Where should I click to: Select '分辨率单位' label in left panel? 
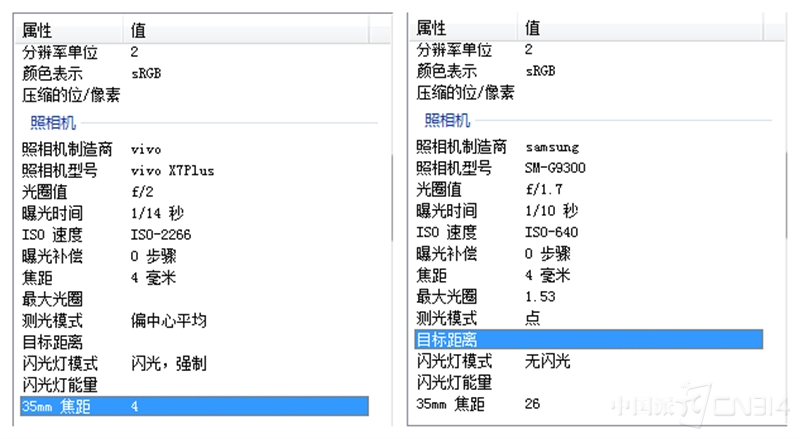click(60, 52)
